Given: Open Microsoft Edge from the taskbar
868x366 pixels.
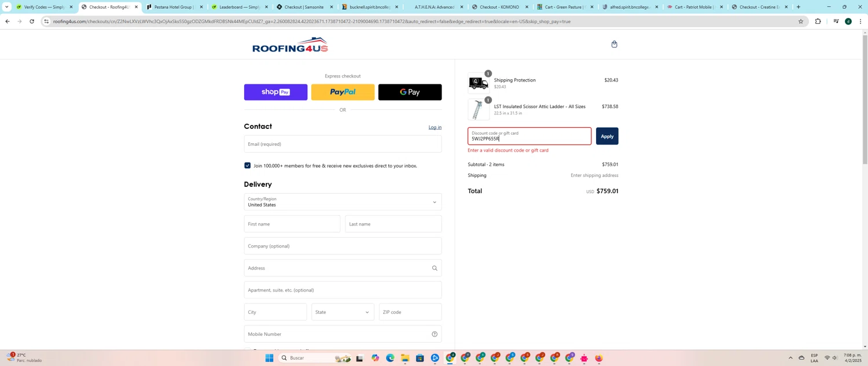Looking at the screenshot, I should pos(390,358).
